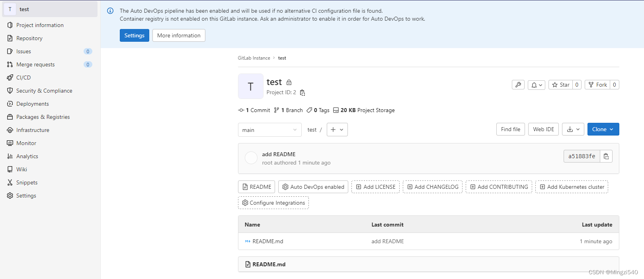The width and height of the screenshot is (644, 279).
Task: Click the download source code icon
Action: point(570,129)
